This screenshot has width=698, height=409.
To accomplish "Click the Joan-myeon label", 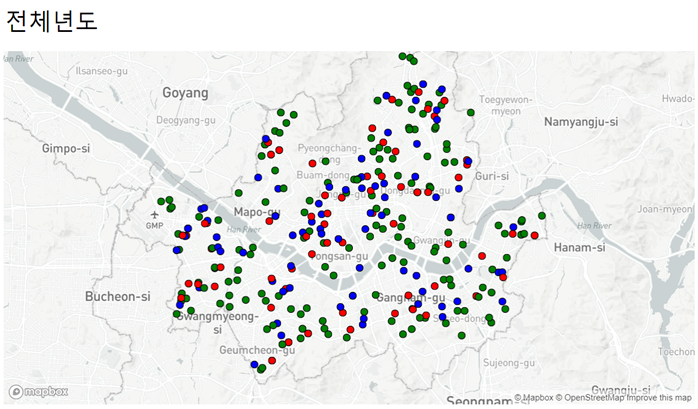I will pyautogui.click(x=665, y=209).
